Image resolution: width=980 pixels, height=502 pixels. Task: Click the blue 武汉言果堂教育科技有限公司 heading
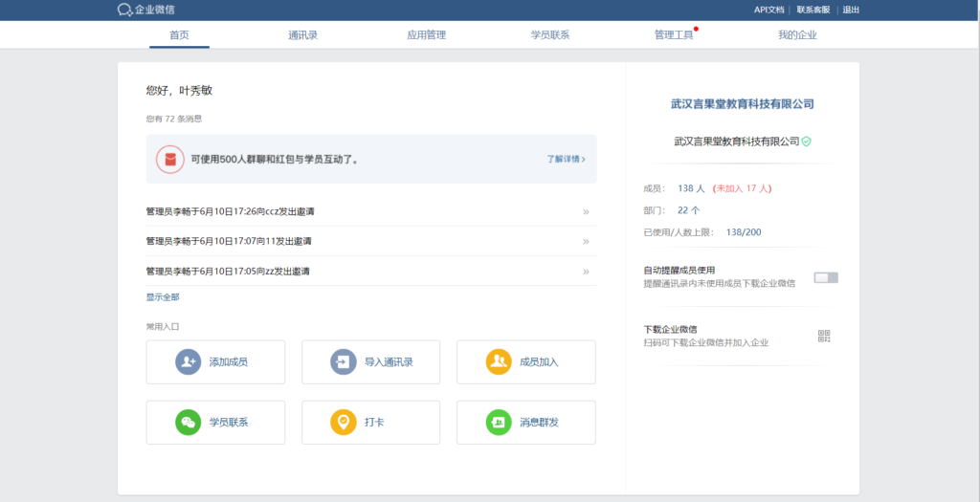pos(743,103)
